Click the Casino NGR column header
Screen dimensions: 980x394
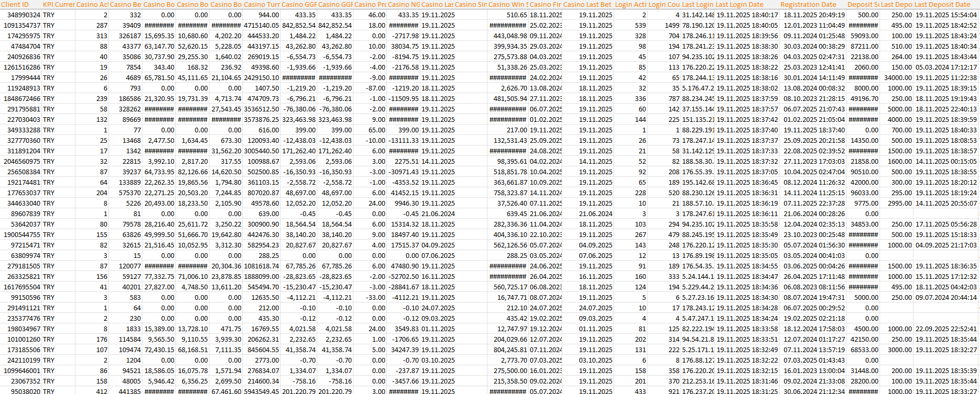click(404, 4)
